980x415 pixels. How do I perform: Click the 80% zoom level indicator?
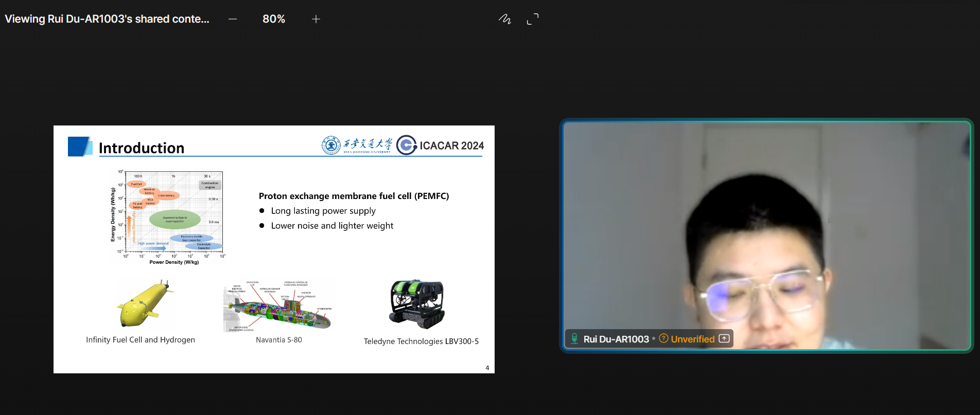tap(274, 19)
